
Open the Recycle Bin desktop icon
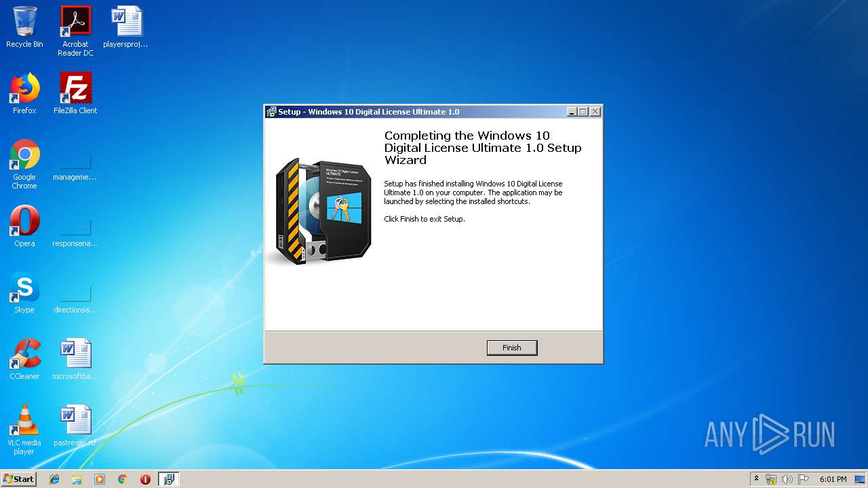[x=24, y=27]
